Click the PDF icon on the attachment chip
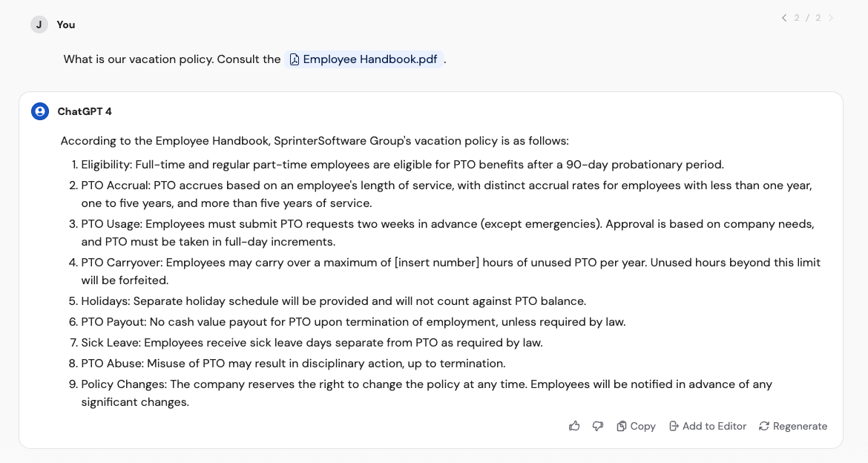 click(295, 59)
